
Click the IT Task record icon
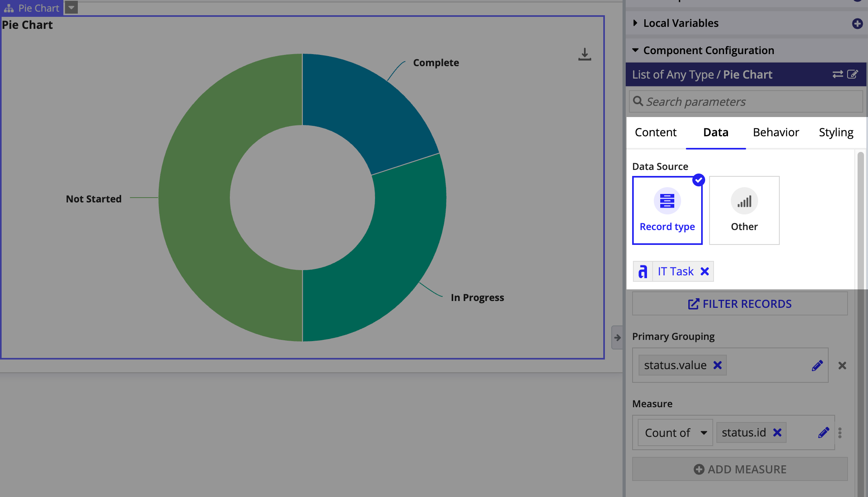coord(643,272)
